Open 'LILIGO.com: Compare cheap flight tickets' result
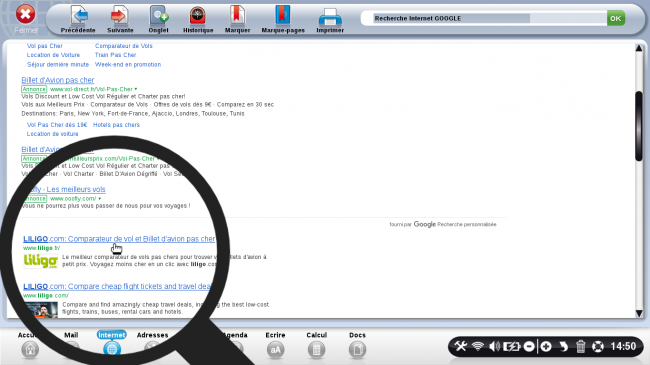650x365 pixels. tap(117, 286)
